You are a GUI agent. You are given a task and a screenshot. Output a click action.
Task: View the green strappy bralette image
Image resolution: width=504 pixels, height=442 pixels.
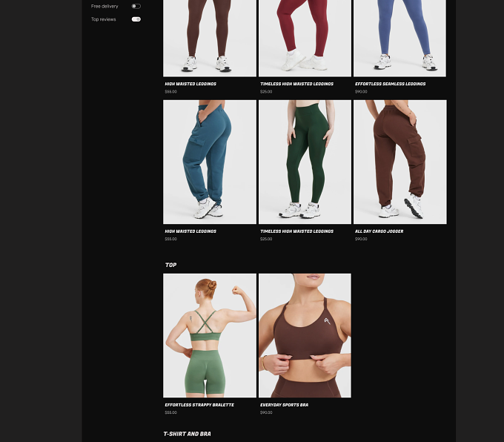[x=210, y=335]
